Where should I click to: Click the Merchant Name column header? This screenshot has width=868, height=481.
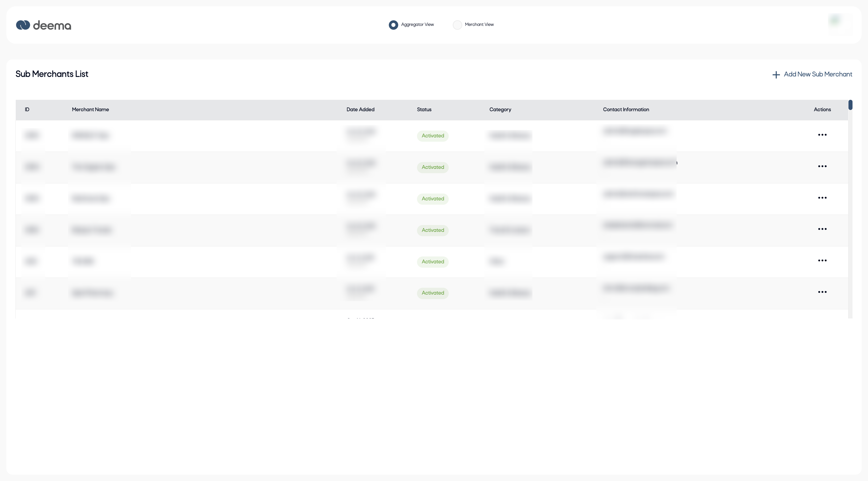(90, 109)
